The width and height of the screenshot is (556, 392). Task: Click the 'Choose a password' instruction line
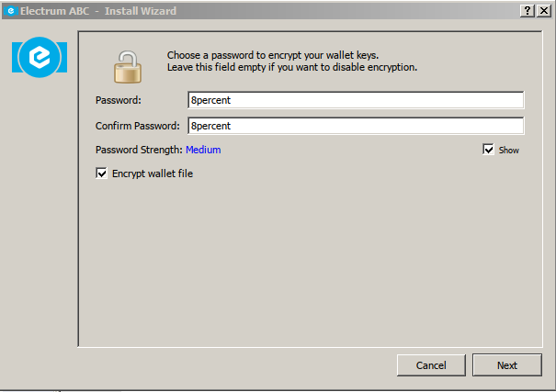point(273,55)
